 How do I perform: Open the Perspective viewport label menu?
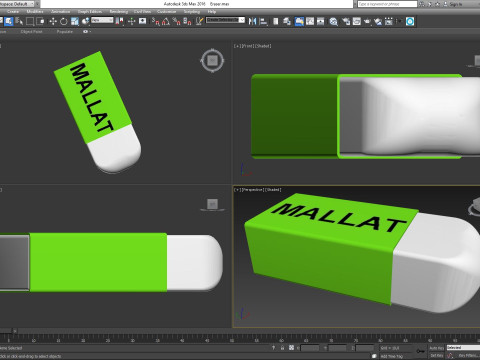[x=253, y=190]
